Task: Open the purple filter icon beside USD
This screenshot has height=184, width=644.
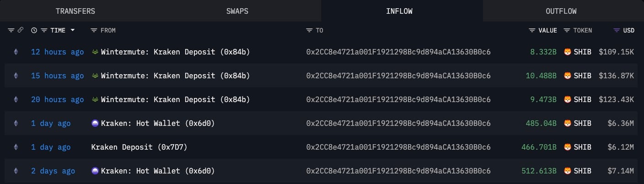Action: pyautogui.click(x=617, y=31)
